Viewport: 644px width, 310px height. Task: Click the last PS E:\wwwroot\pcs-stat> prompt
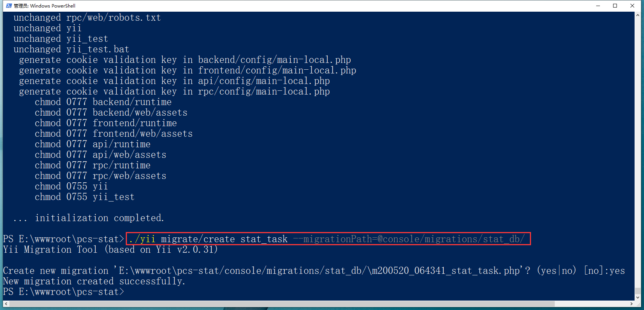click(x=63, y=292)
